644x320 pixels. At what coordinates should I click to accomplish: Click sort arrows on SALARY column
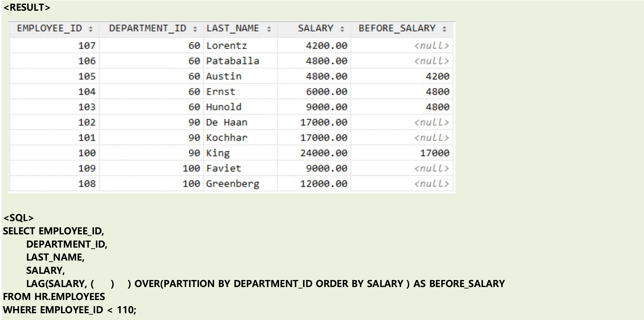(342, 29)
